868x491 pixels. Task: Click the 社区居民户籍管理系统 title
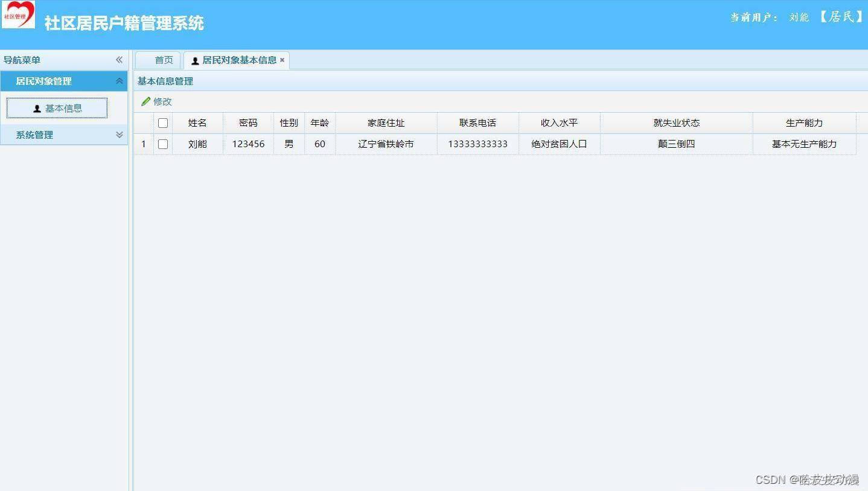[x=124, y=23]
